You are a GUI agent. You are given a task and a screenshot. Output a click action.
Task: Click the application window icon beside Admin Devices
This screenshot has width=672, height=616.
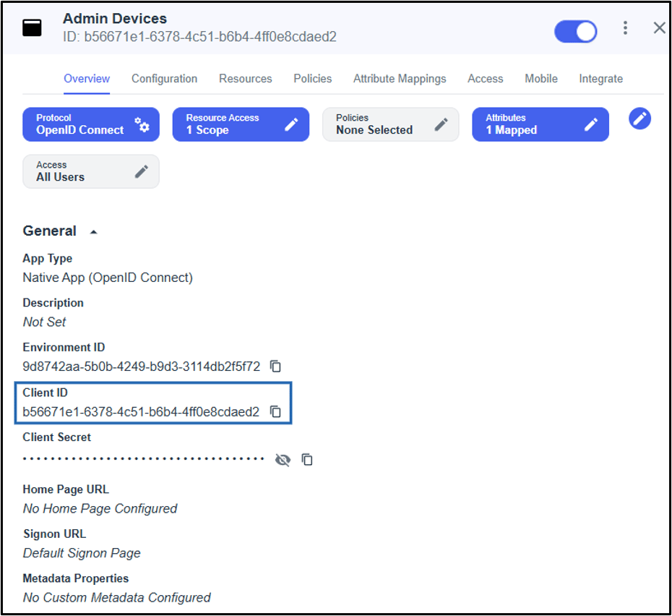point(32,28)
